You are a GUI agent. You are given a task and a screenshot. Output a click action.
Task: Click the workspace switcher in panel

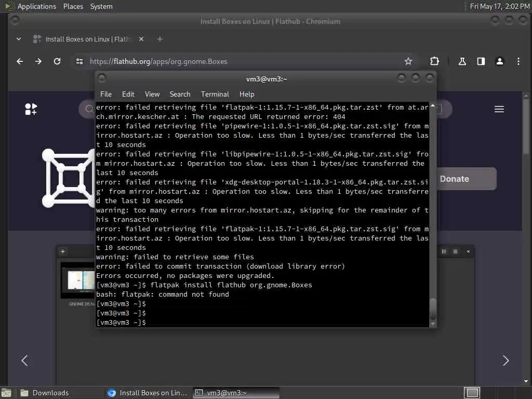(472, 393)
